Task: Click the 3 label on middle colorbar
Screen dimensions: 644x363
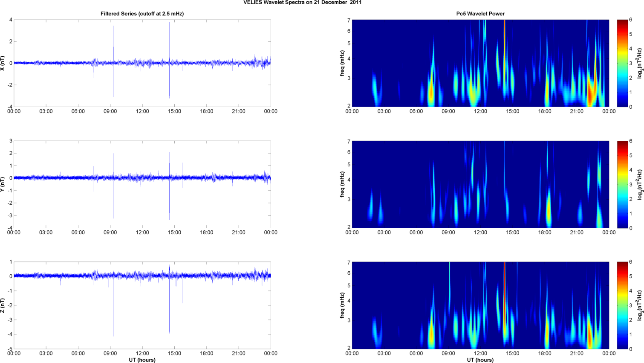Action: 631,184
